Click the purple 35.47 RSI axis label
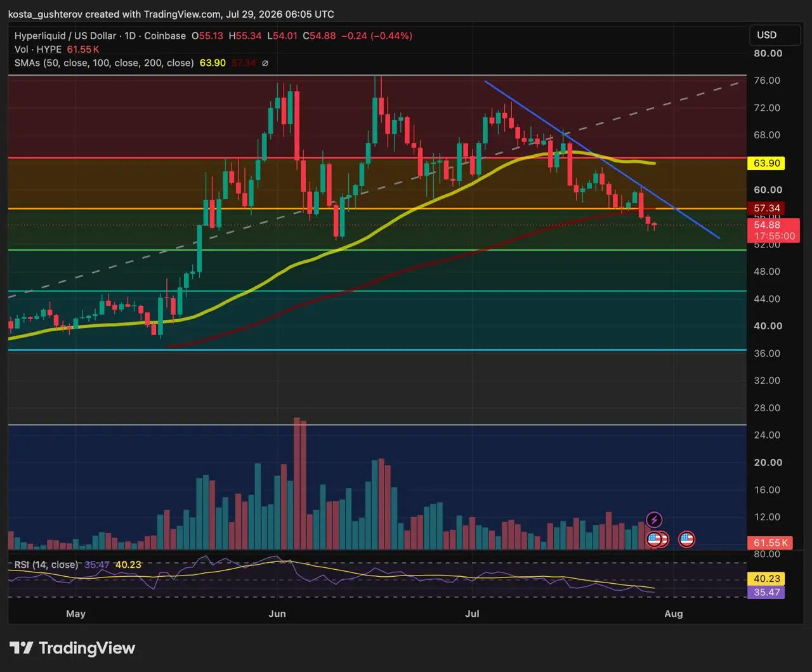The width and height of the screenshot is (812, 672). click(767, 592)
